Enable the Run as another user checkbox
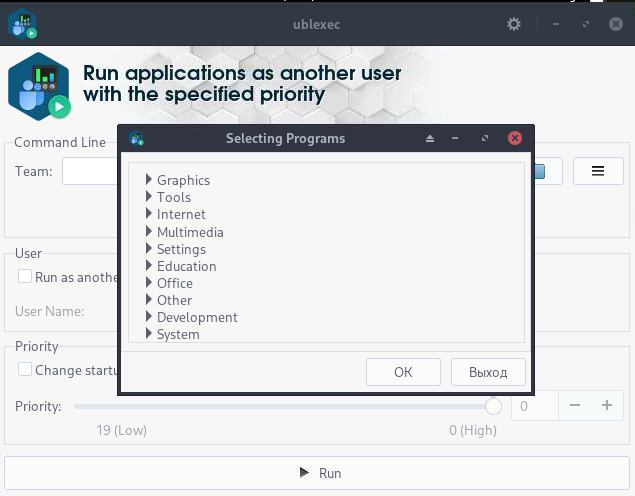 point(25,277)
